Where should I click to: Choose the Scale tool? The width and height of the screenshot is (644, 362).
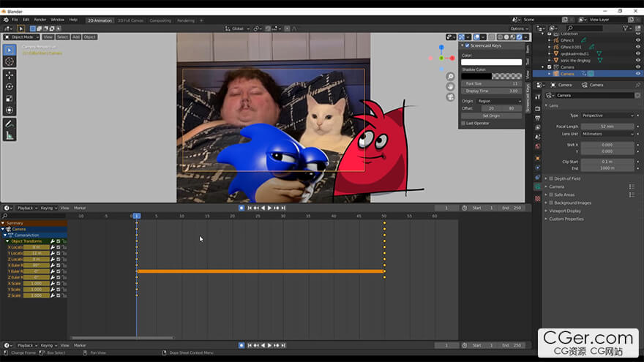10,99
